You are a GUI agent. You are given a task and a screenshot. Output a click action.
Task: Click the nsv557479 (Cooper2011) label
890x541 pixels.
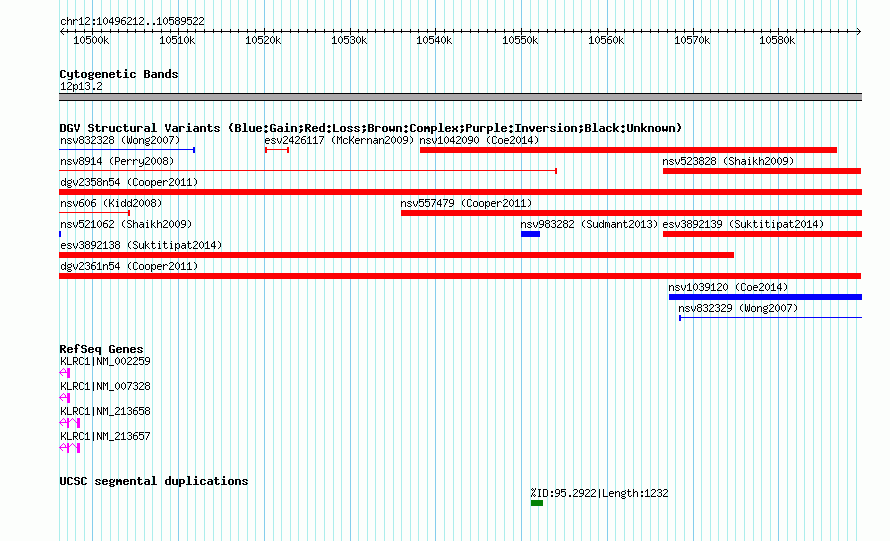(466, 203)
